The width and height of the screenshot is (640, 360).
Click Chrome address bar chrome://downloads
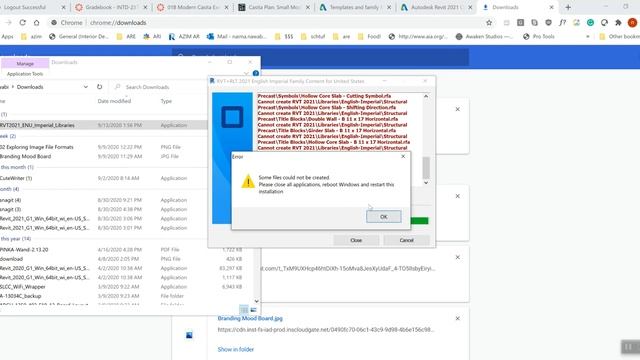(118, 23)
